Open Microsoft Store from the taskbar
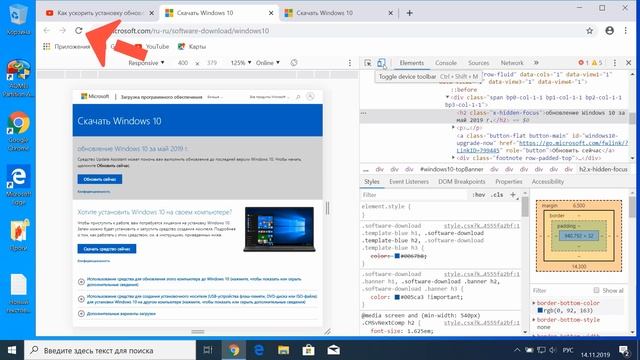The height and width of the screenshot is (360, 640). pyautogui.click(x=309, y=350)
